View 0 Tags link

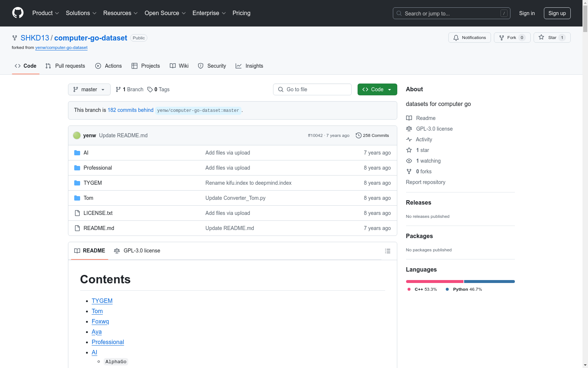(x=158, y=89)
